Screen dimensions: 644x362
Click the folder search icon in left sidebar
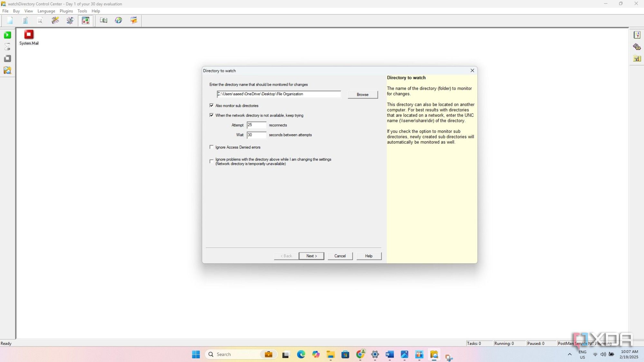tap(7, 70)
